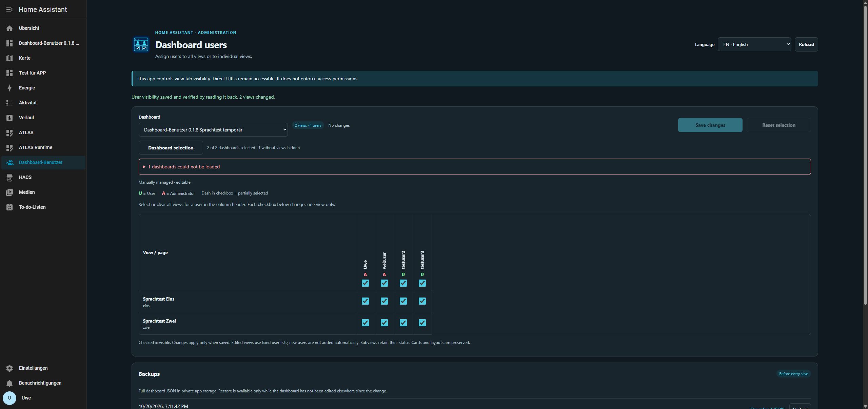Click the Uwe user avatar

click(9, 398)
